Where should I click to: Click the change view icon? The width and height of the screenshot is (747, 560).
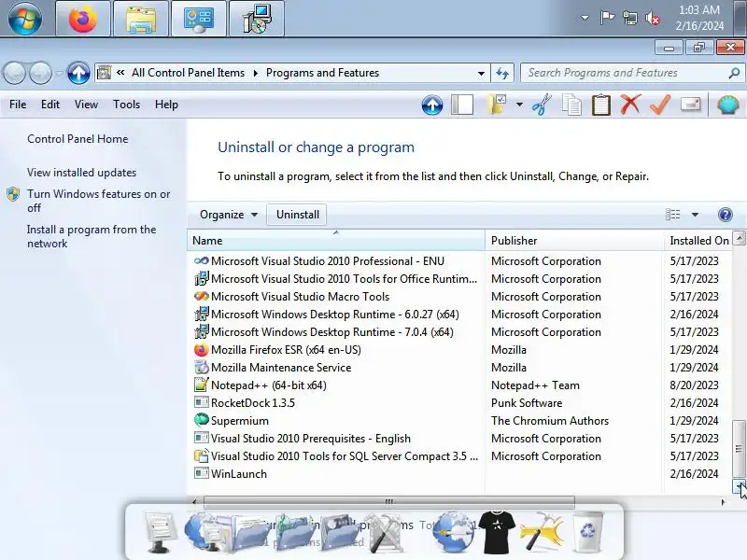coord(672,215)
